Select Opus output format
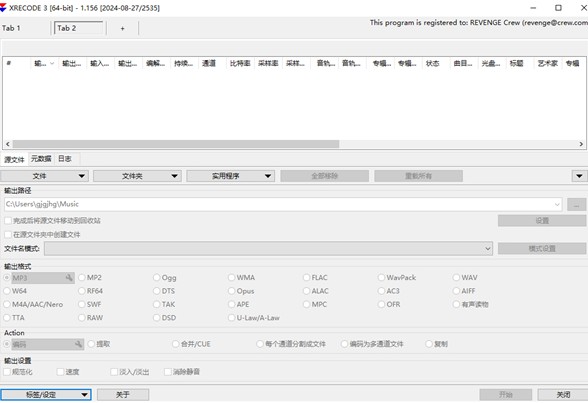This screenshot has height=403, width=588. [241, 291]
